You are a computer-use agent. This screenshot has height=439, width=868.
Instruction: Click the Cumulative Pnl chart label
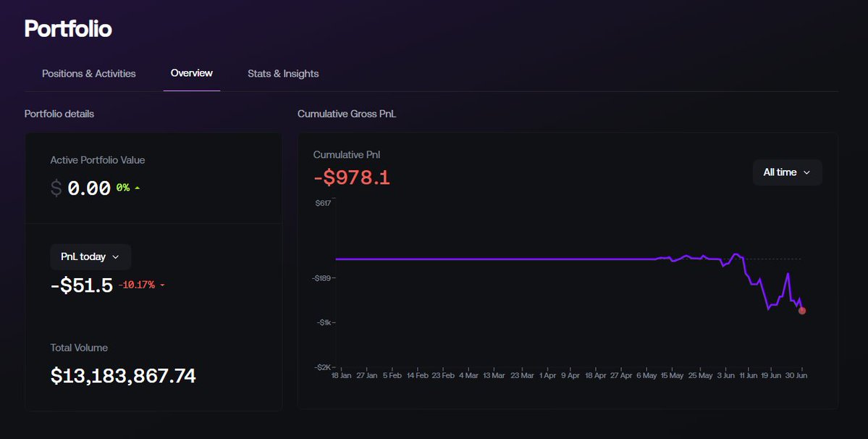pyautogui.click(x=347, y=155)
